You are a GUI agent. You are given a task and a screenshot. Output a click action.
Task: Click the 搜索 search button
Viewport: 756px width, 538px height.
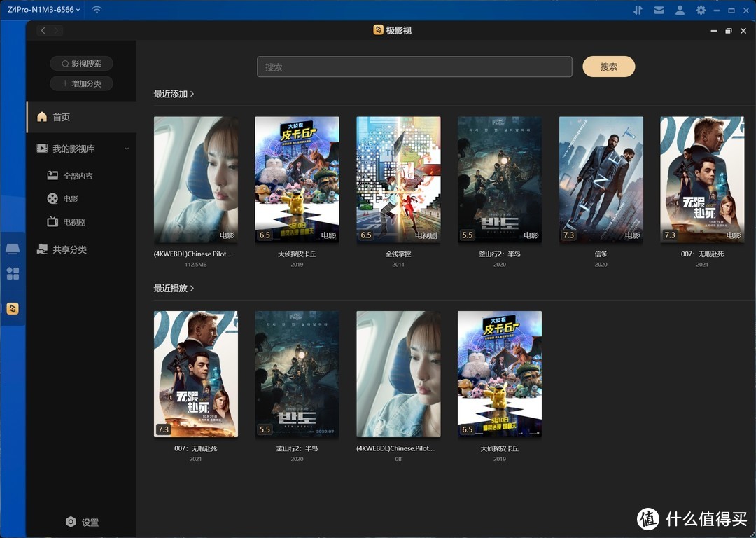tap(608, 66)
